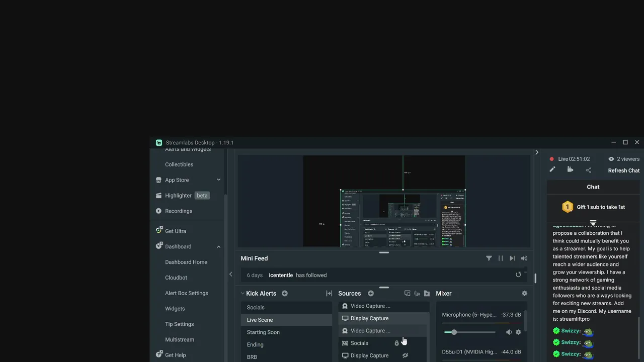Screen dimensions: 644x362
Task: Select the Socials source row
Action: coord(383,343)
